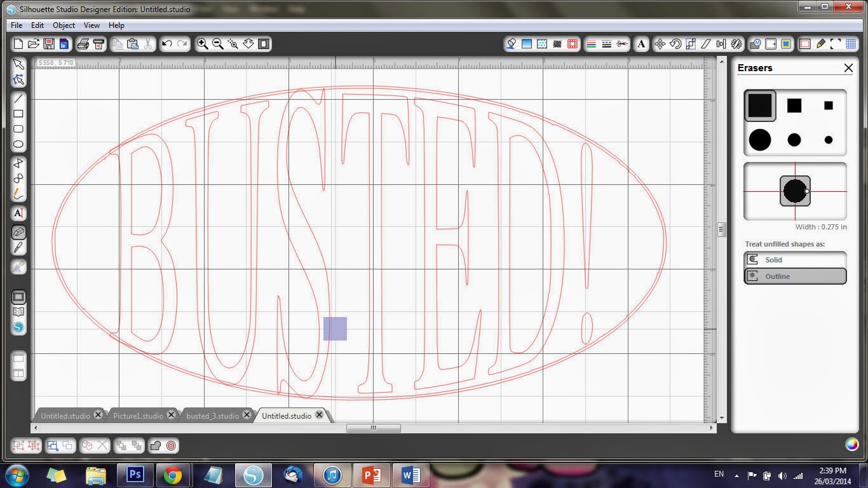868x488 pixels.
Task: Zoom in using the magnifier toolbar icon
Action: (203, 44)
